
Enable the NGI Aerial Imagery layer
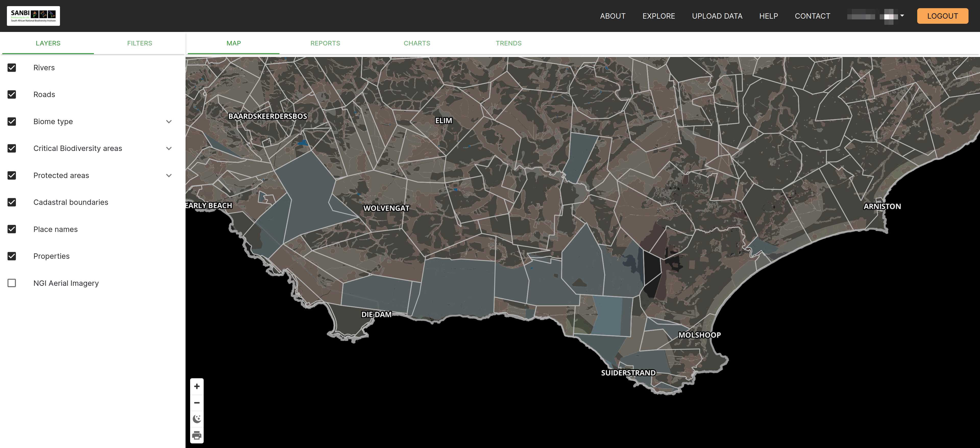pos(12,283)
